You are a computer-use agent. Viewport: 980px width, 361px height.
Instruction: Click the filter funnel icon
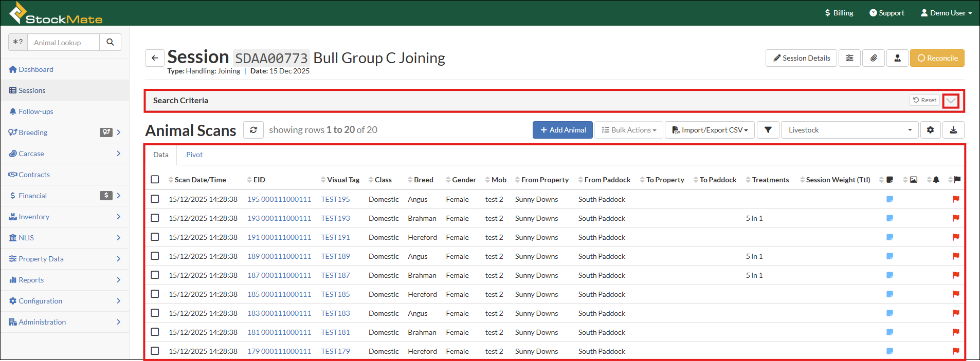pyautogui.click(x=768, y=130)
